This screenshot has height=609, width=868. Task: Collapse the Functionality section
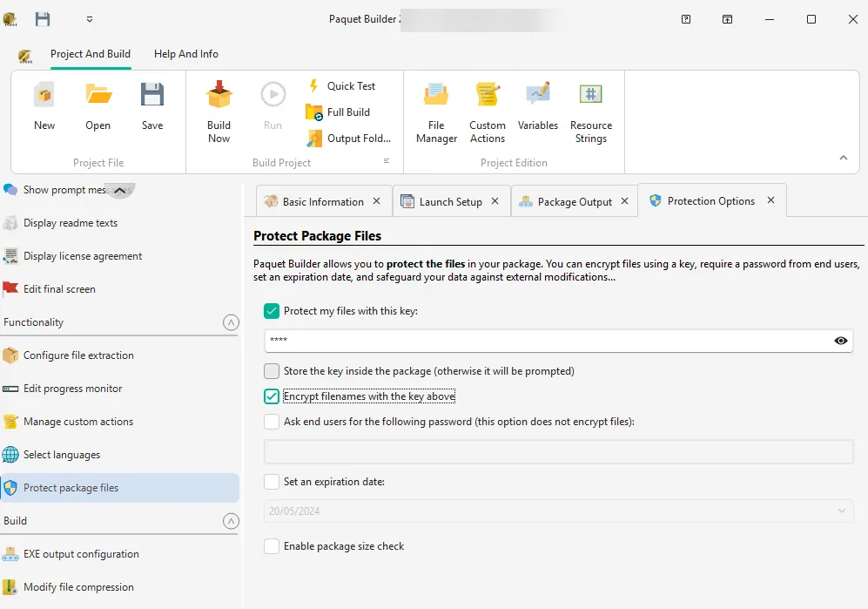(x=230, y=322)
